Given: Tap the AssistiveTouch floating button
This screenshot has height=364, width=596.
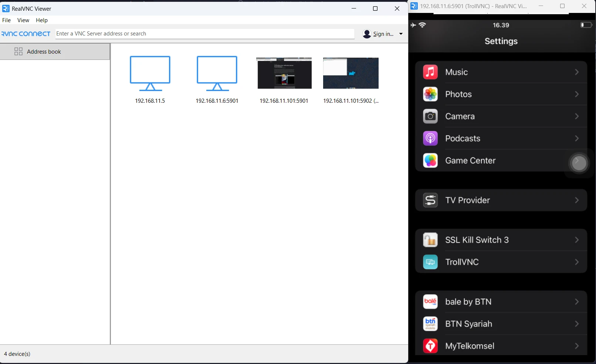Looking at the screenshot, I should [579, 163].
